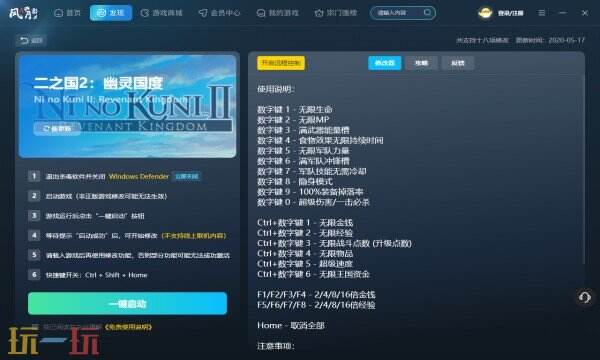The height and width of the screenshot is (360, 600).
Task: Select the highlighted 发现 navigation tab
Action: coord(111,13)
